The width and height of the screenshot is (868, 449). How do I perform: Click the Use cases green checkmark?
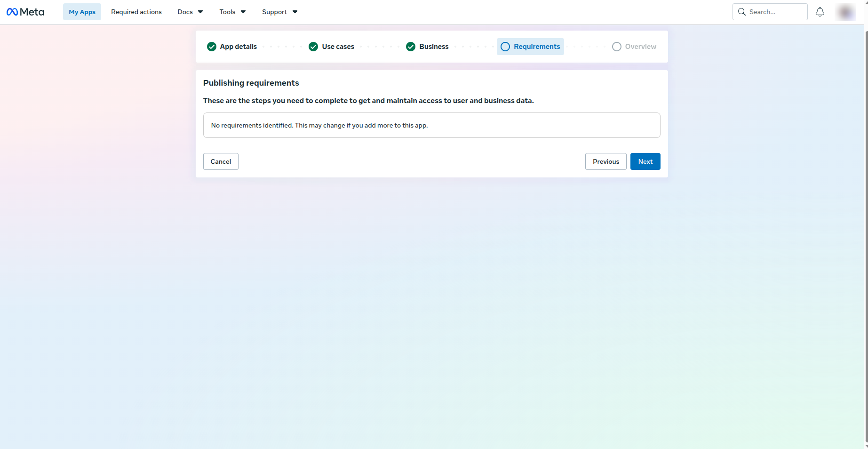[313, 47]
